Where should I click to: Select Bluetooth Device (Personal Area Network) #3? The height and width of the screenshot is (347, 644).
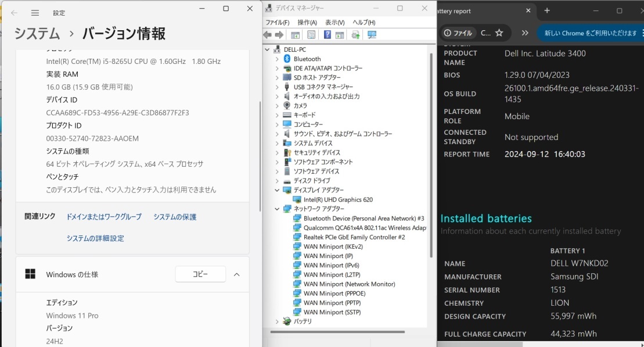(364, 219)
